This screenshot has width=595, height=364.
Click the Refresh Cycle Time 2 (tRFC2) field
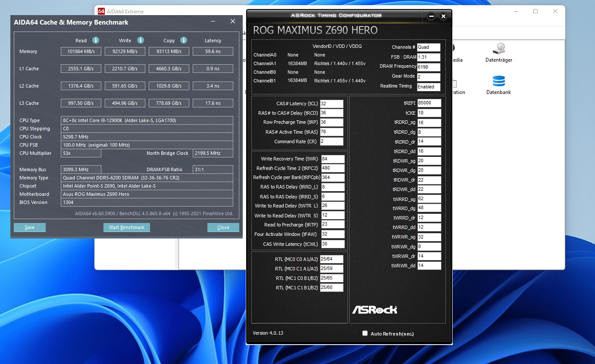pos(333,168)
